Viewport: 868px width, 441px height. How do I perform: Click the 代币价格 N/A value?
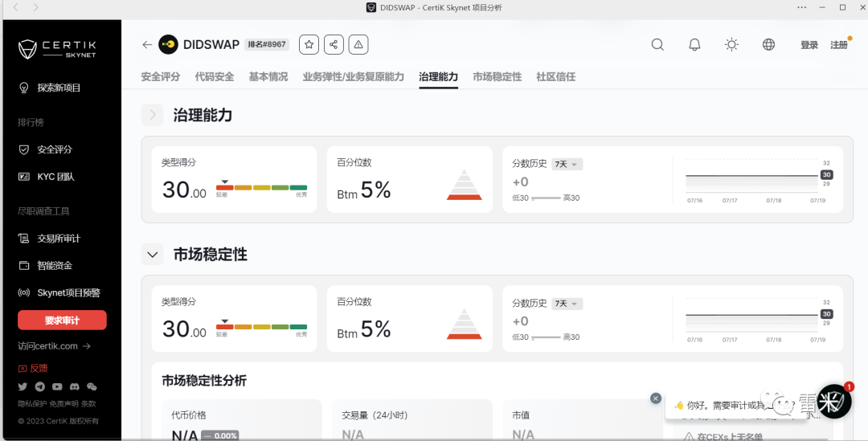coord(185,435)
